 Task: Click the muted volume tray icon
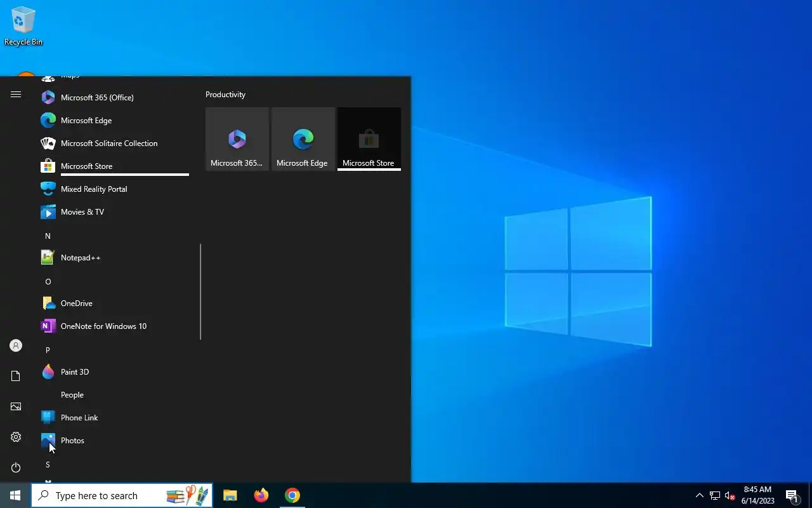point(730,495)
